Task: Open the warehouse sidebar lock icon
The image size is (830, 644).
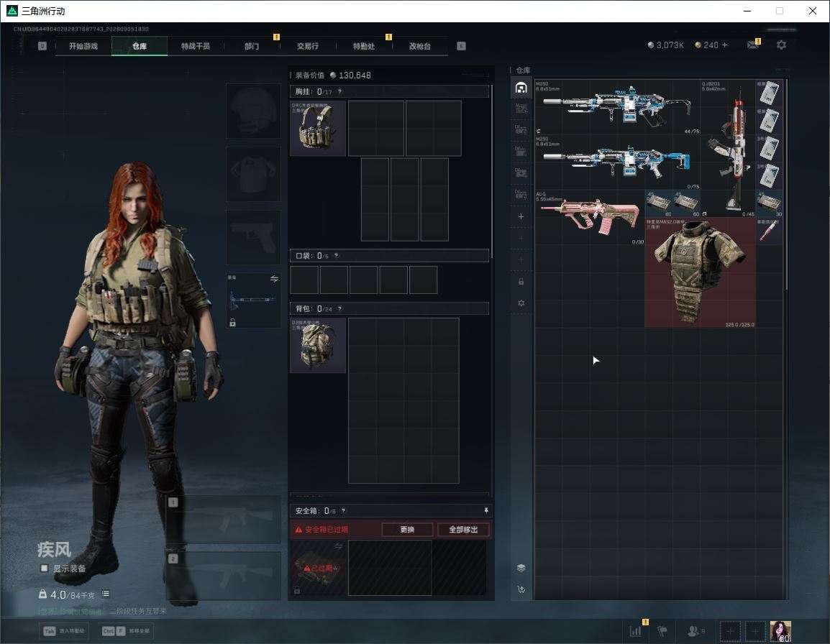Action: point(521,282)
